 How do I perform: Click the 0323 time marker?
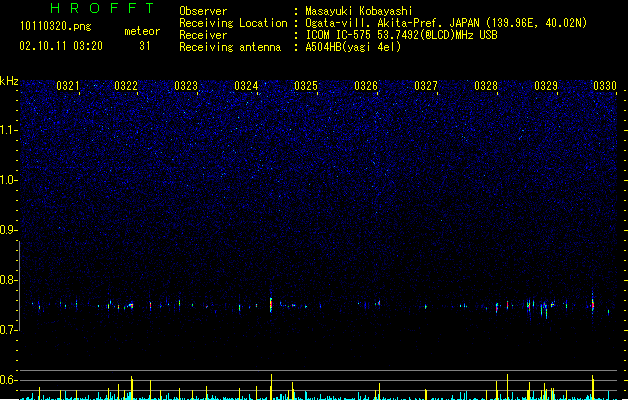186,86
